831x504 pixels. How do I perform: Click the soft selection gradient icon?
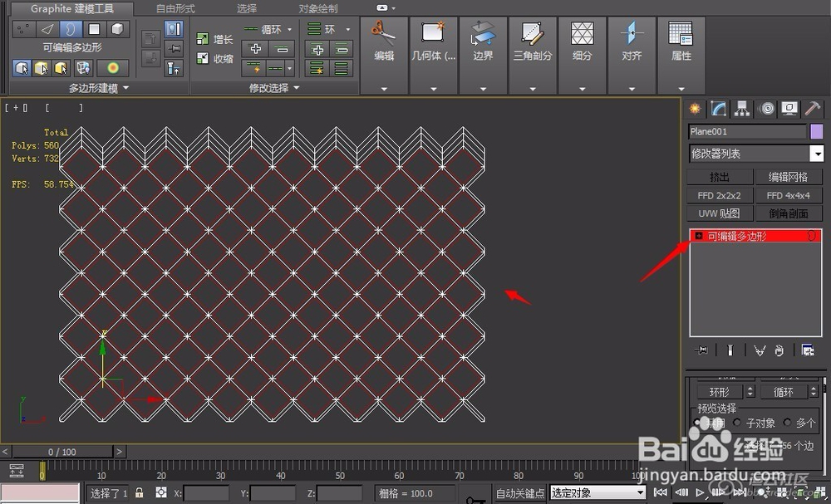[x=112, y=68]
